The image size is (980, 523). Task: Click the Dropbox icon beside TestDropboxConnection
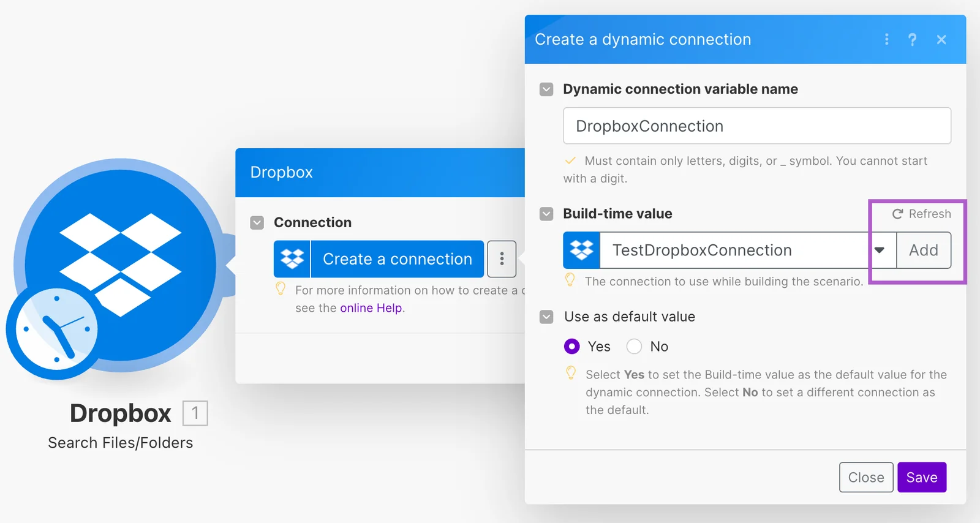581,250
